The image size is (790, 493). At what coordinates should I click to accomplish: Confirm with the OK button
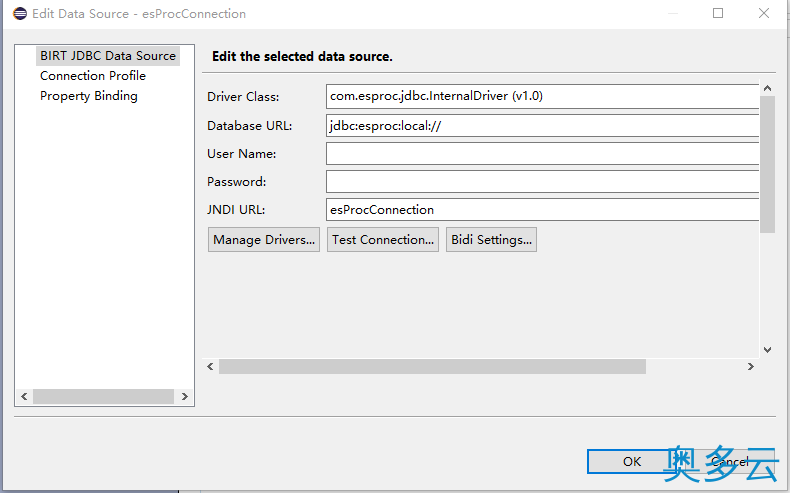click(x=632, y=461)
